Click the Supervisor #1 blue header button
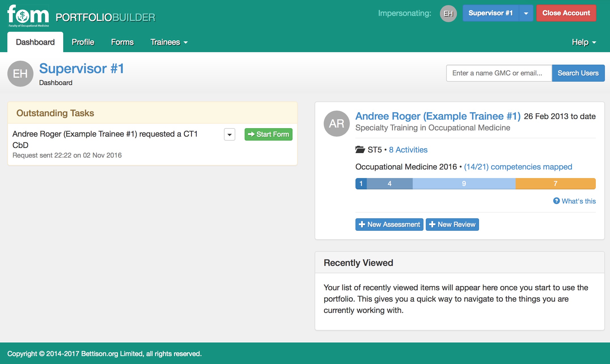610x364 pixels. pos(491,13)
